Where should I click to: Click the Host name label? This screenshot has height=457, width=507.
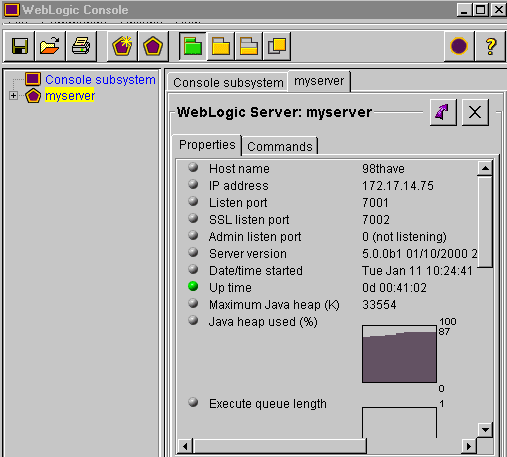[x=239, y=169]
